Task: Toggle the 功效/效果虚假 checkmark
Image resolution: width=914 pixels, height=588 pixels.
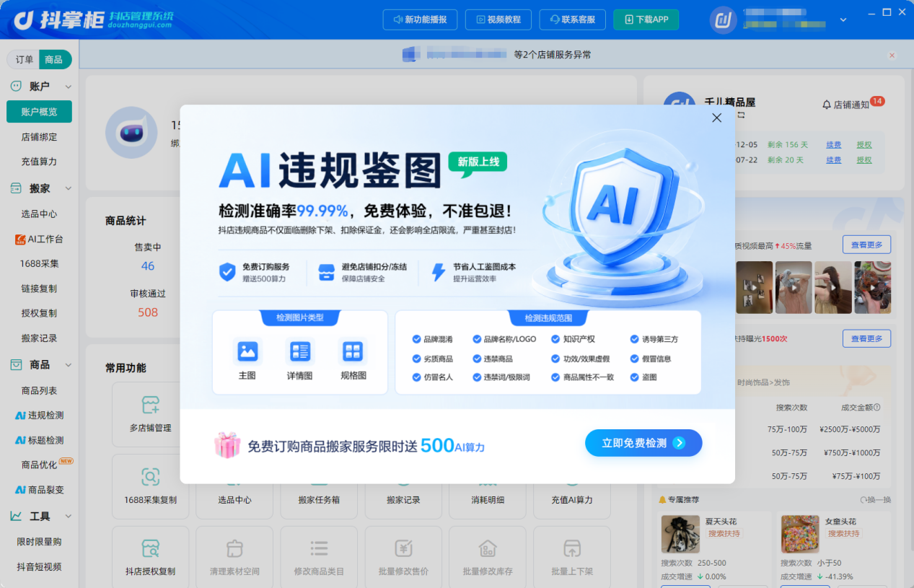Action: click(x=555, y=359)
